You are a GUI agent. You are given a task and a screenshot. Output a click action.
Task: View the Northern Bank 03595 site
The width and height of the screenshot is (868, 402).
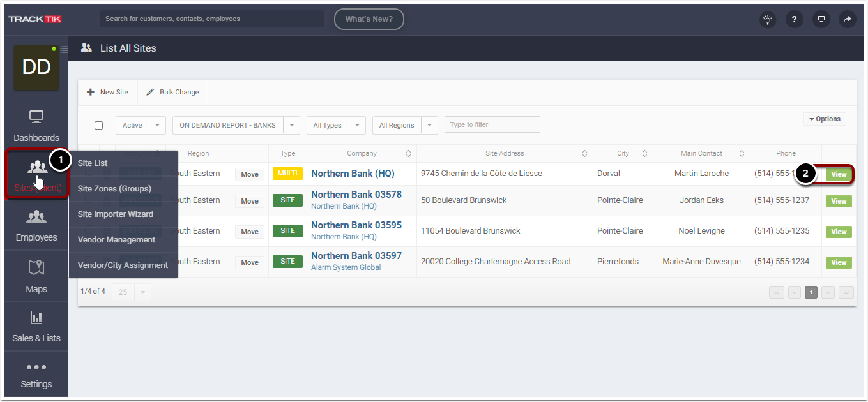(x=839, y=232)
